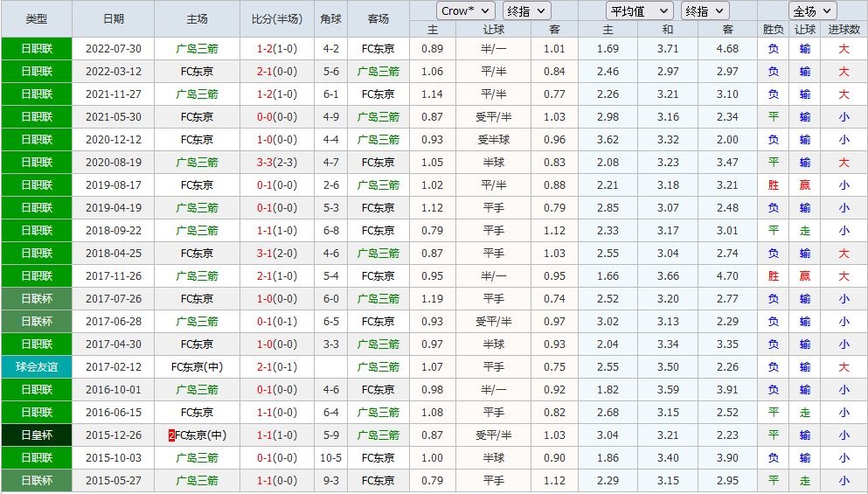Click the 和 column header
The height and width of the screenshot is (494, 868).
[x=668, y=30]
